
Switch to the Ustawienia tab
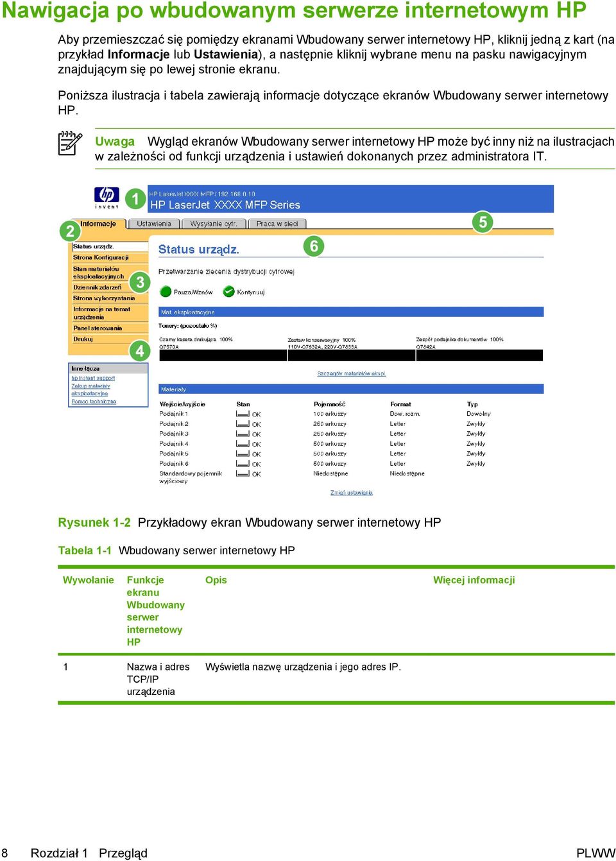click(x=154, y=224)
